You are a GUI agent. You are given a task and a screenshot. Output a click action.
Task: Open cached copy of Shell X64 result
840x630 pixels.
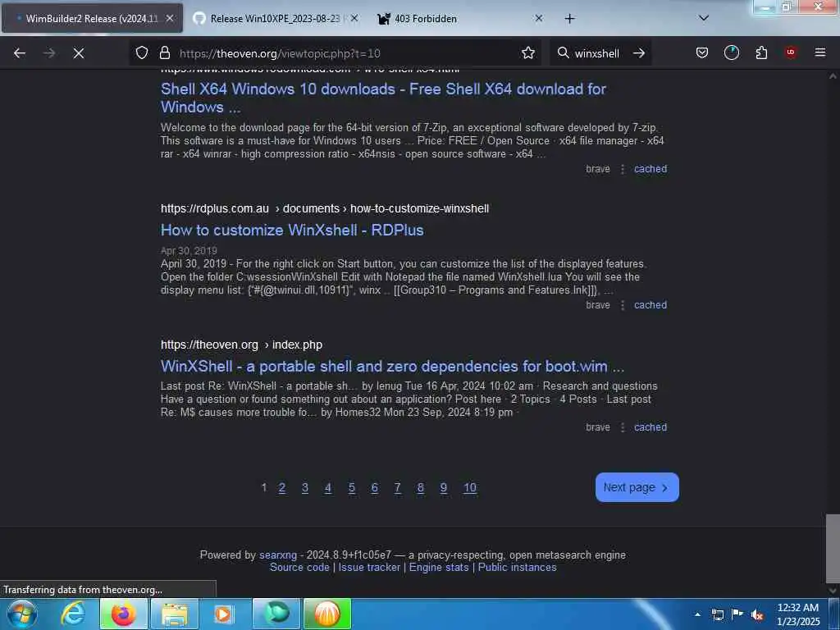[651, 169]
